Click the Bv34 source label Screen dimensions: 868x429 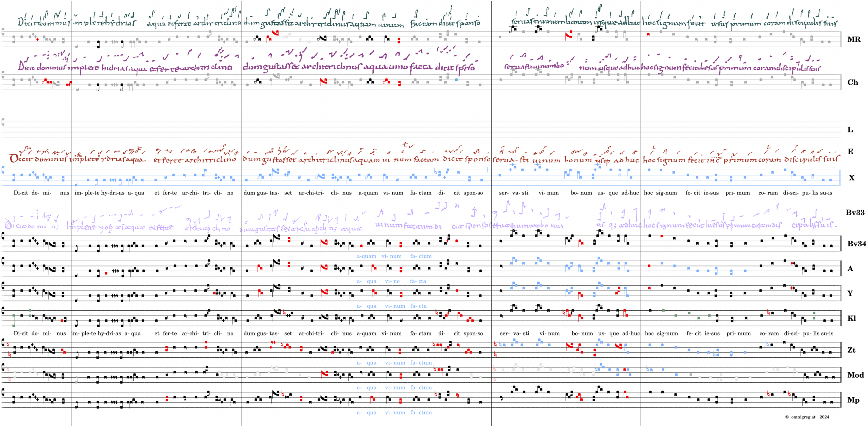856,243
